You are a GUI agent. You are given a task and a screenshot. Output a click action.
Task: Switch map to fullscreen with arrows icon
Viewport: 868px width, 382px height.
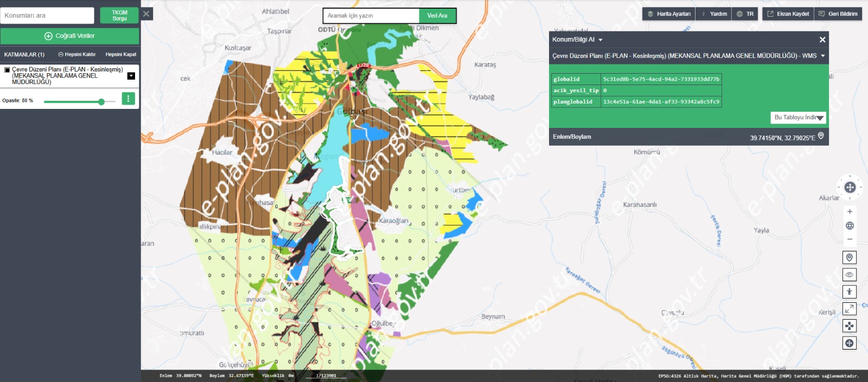pyautogui.click(x=850, y=309)
